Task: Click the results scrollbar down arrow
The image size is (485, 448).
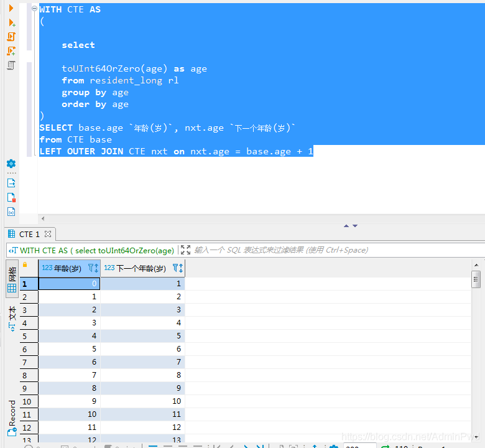Action: point(476,437)
